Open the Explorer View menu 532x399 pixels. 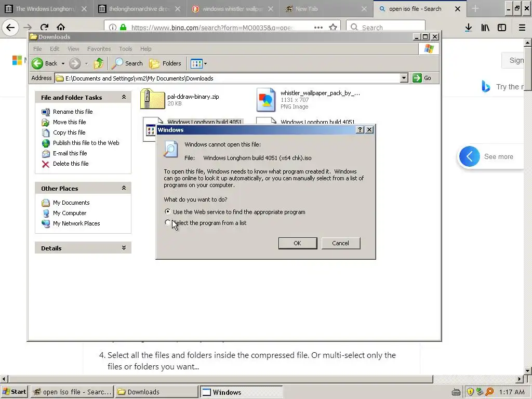pyautogui.click(x=73, y=49)
